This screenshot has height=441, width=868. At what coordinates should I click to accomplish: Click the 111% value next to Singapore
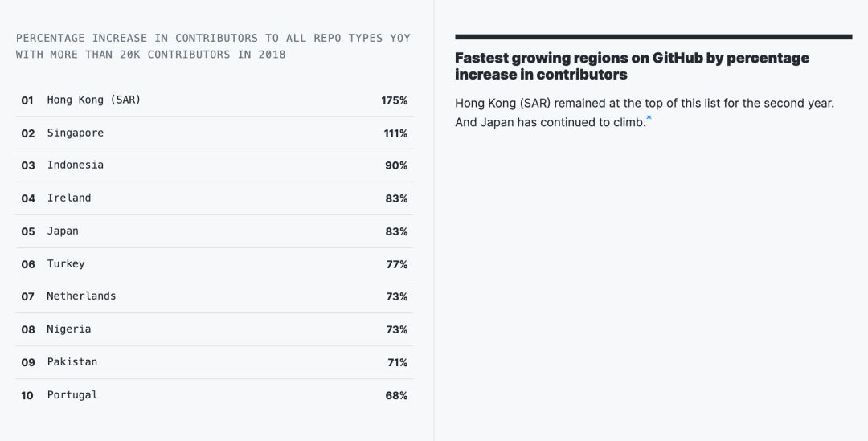[395, 133]
